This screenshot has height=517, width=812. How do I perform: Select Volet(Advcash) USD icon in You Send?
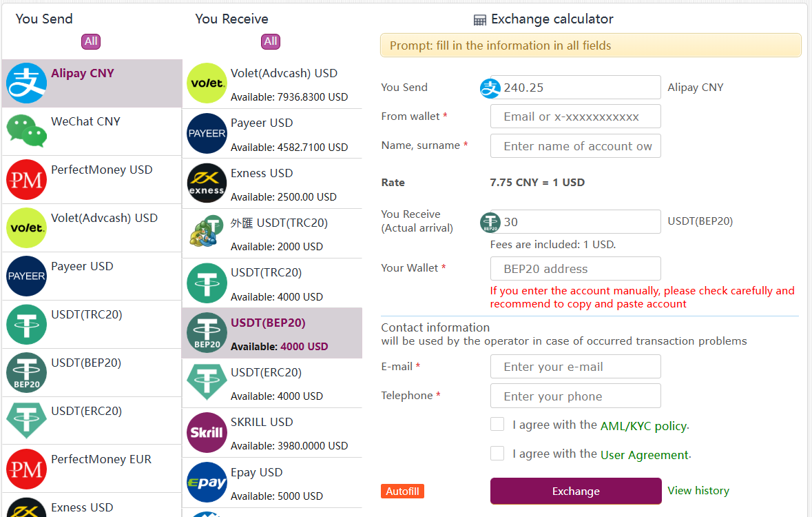[x=26, y=227]
